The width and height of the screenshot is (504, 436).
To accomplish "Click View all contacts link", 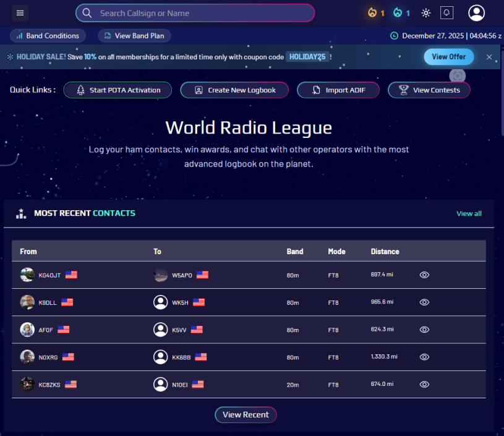I will (469, 213).
